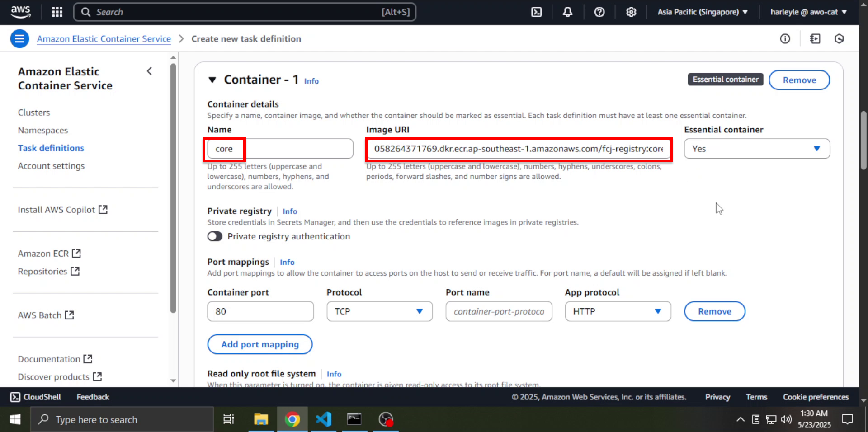Focus the Port name field
868x432 pixels.
(499, 311)
